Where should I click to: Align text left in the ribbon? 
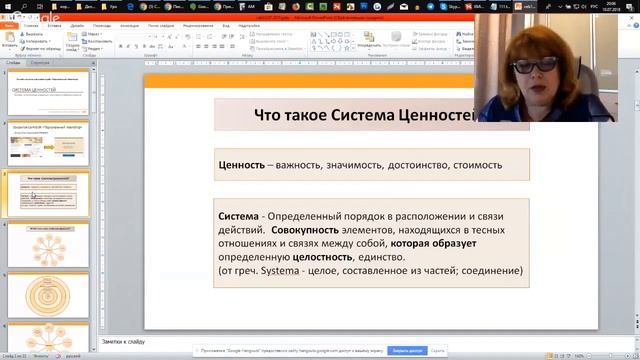tap(198, 47)
